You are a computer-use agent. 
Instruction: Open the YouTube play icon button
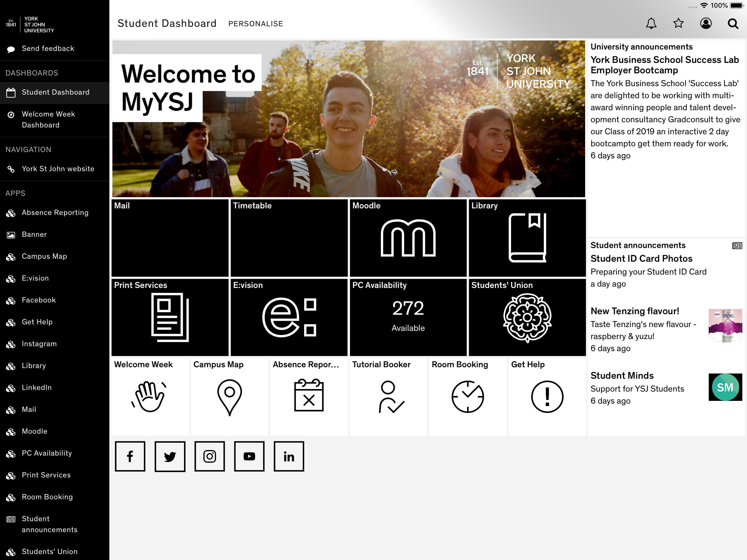(249, 456)
